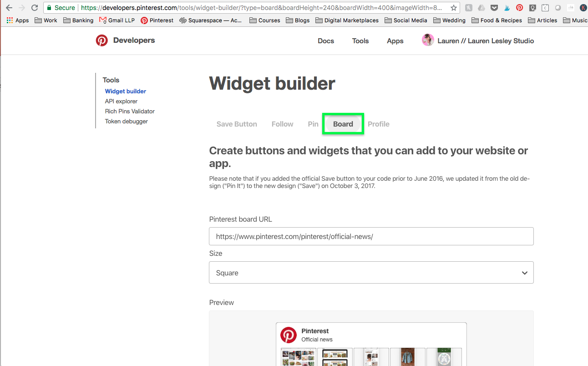Open Docs in the top navigation

click(x=326, y=41)
